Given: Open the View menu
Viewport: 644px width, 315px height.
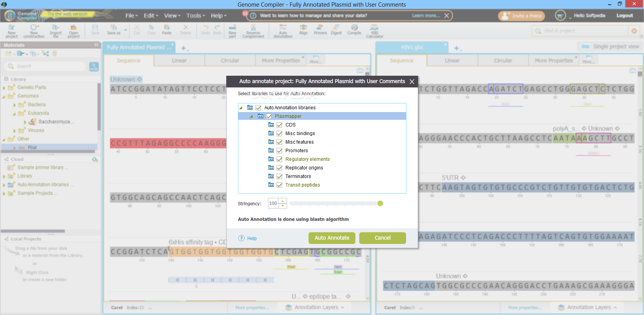Looking at the screenshot, I should (172, 16).
